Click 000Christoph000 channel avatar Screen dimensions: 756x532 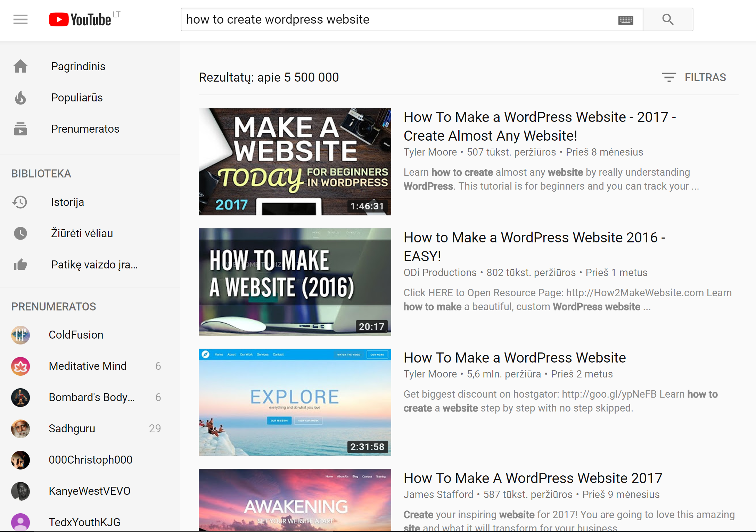(x=20, y=460)
